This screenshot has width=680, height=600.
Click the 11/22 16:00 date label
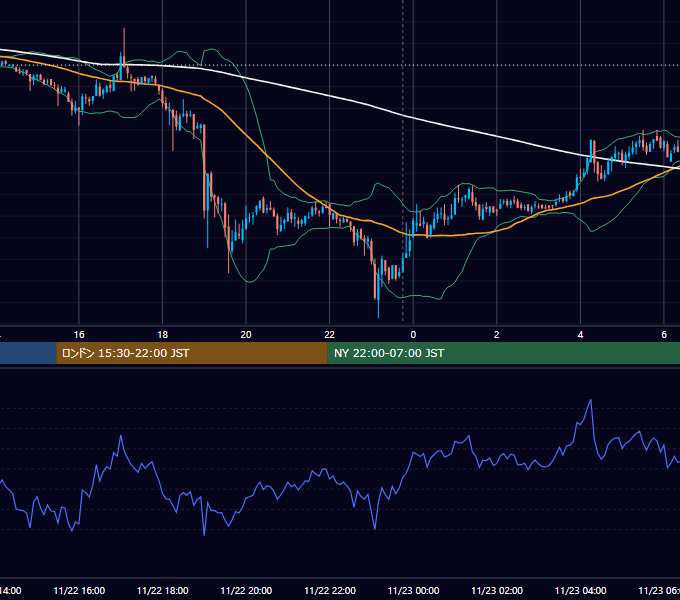(79, 590)
